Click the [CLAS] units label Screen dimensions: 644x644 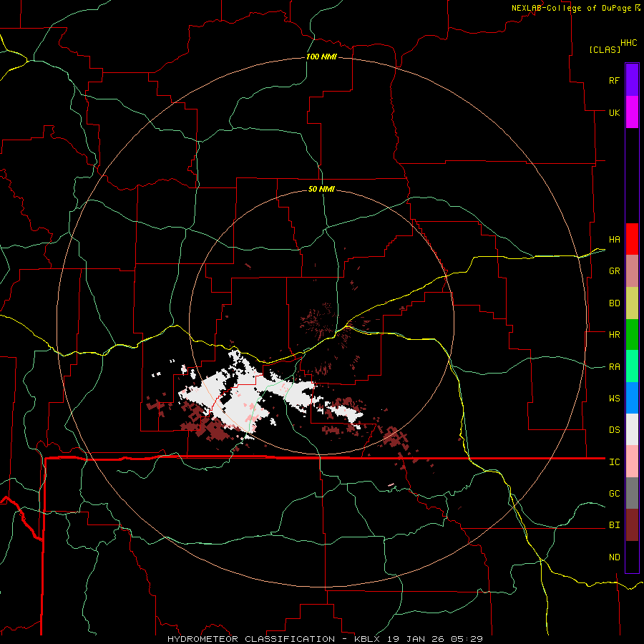point(605,49)
